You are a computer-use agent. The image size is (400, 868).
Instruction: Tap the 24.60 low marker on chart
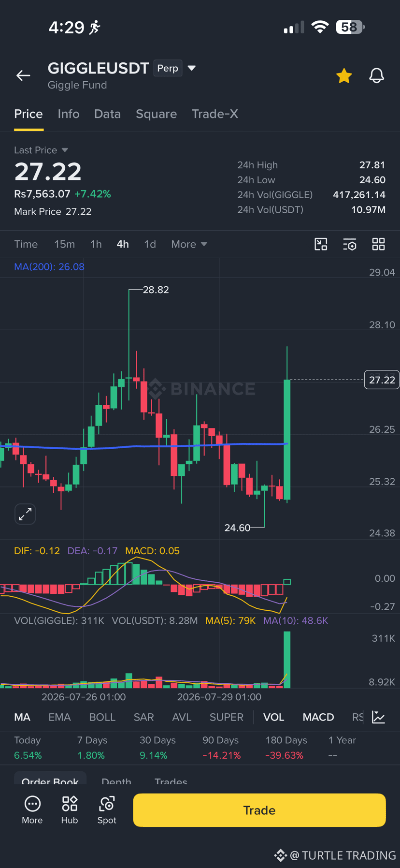(x=238, y=528)
